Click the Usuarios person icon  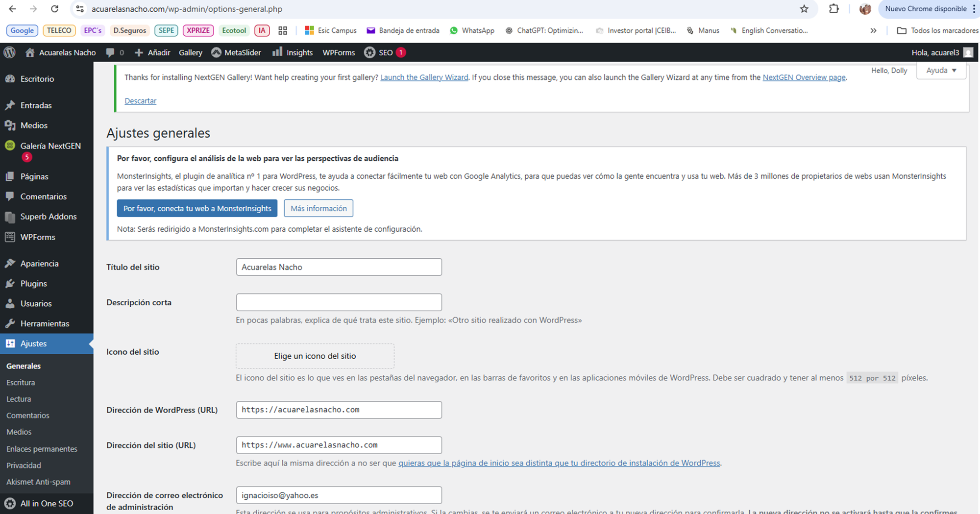10,304
